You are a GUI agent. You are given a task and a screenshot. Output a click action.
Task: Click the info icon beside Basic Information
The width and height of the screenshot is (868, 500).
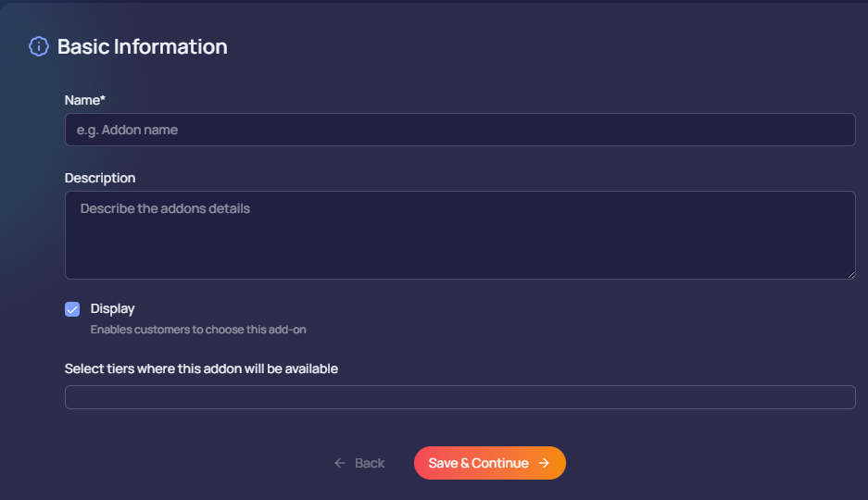[39, 46]
